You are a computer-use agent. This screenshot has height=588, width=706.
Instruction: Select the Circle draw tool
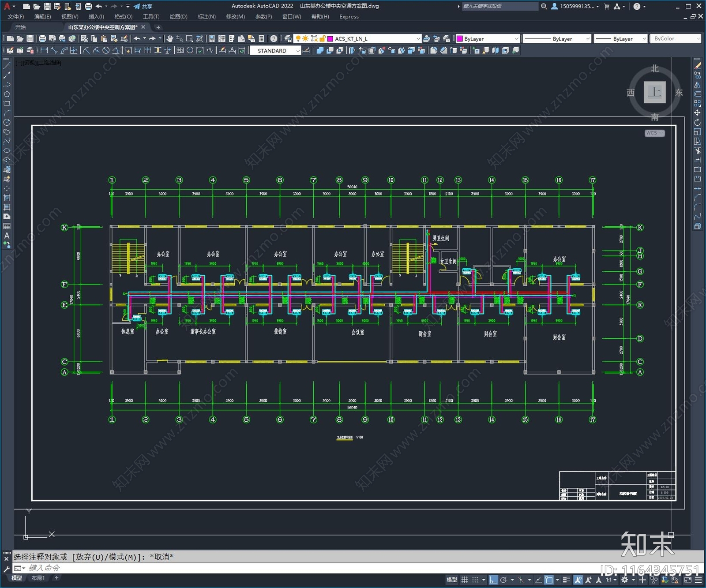pyautogui.click(x=7, y=122)
